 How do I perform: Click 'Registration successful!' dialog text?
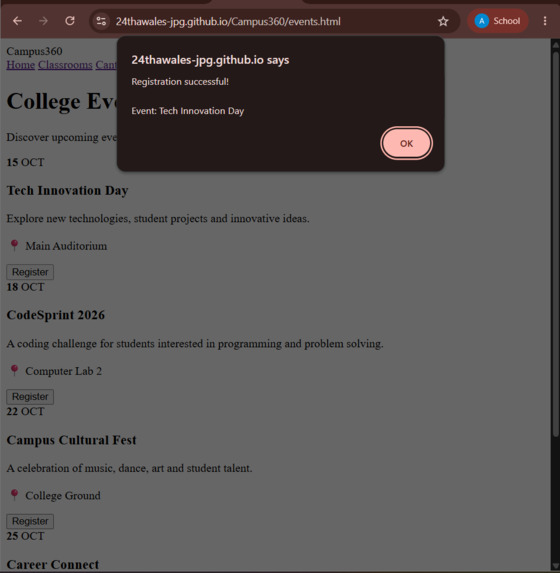(180, 81)
